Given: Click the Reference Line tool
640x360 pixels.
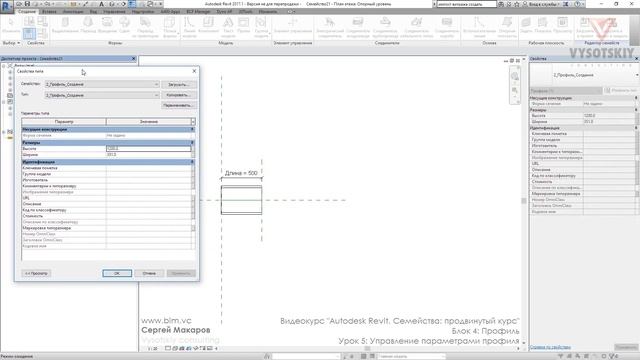Looking at the screenshot, I should [480, 27].
